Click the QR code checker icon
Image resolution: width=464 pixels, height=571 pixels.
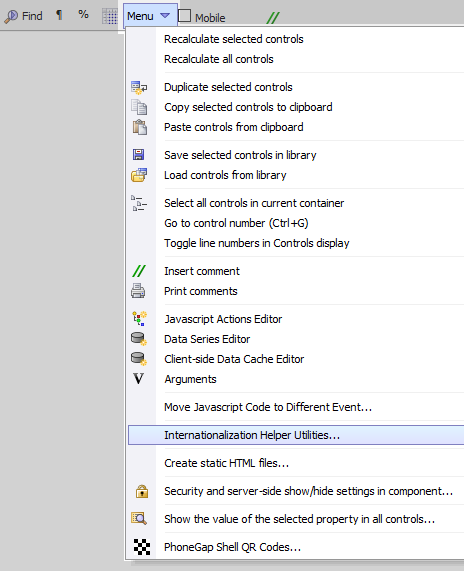click(142, 547)
